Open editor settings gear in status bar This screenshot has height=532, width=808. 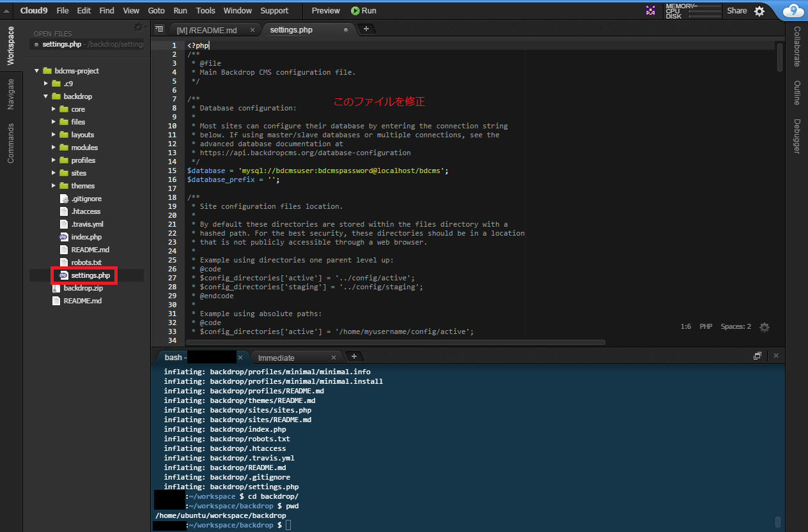(x=765, y=327)
